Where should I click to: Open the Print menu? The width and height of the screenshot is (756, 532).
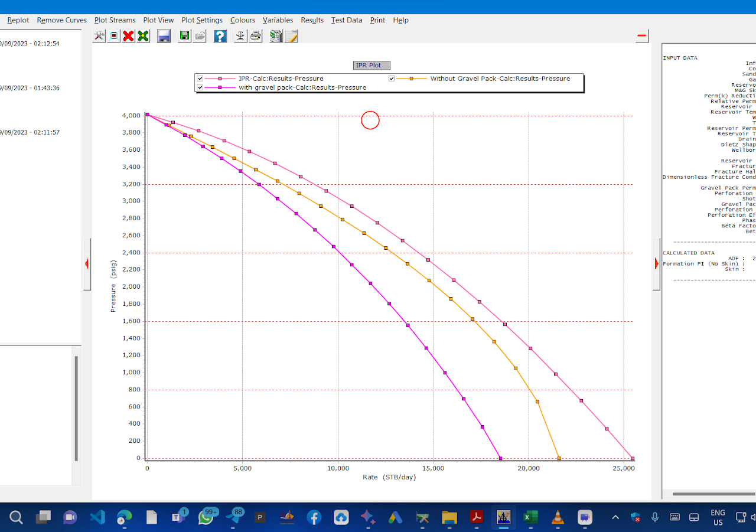point(377,20)
